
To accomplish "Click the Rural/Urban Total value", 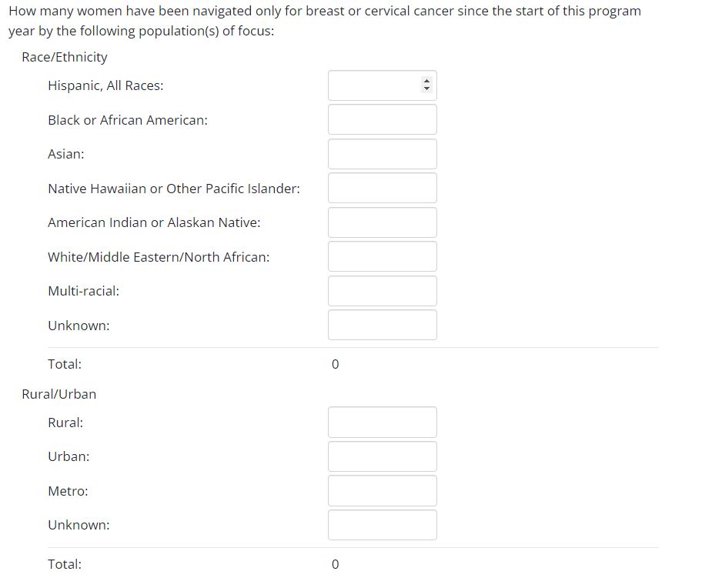I will coord(335,564).
